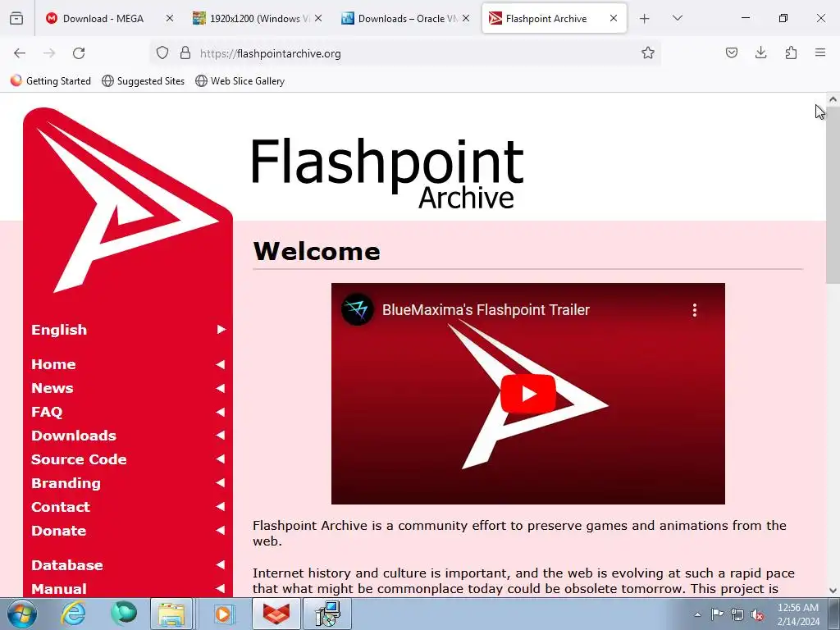The image size is (840, 630).
Task: Open the Suggested Sites bookmark
Action: coord(143,81)
